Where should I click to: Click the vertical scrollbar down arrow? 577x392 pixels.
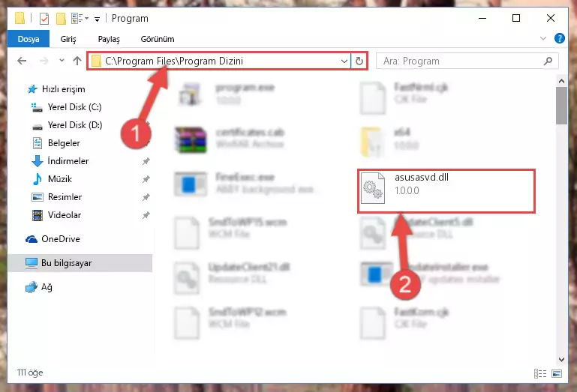(561, 359)
